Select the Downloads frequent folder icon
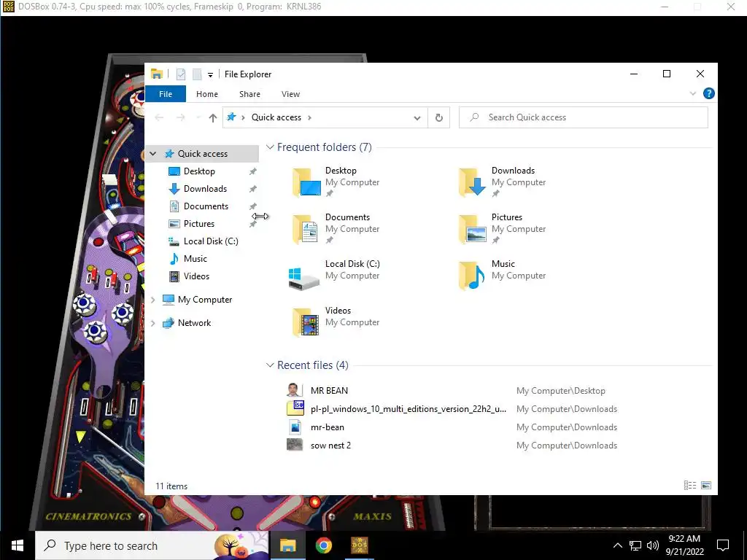 coord(472,182)
